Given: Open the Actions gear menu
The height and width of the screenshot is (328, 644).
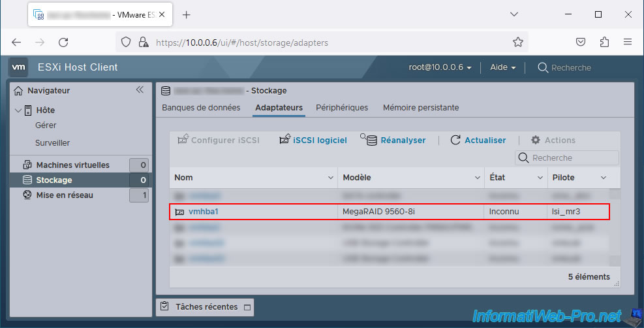Looking at the screenshot, I should [x=553, y=140].
